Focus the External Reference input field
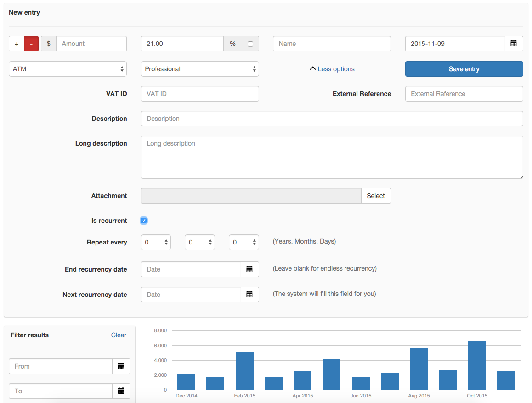This screenshot has width=532, height=403. pos(464,94)
